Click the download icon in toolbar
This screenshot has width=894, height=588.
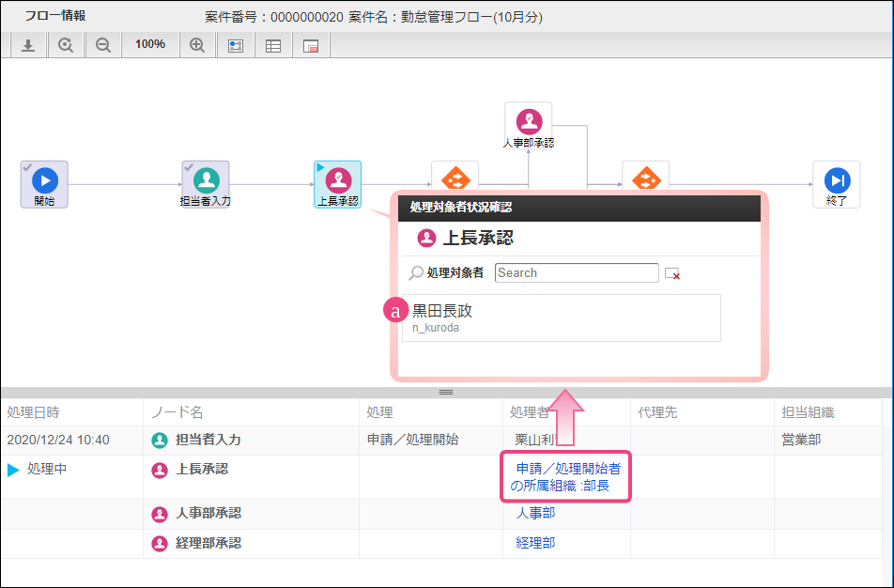(x=28, y=45)
